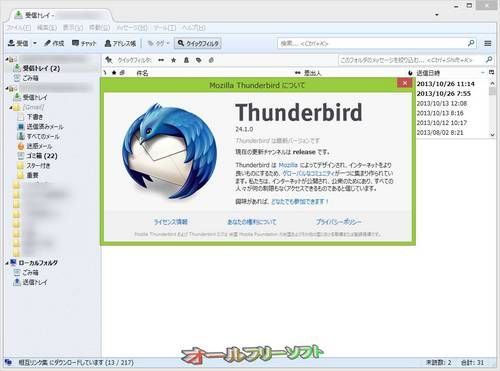500x371 pixels.
Task: Click the どなたでも参加できます！ link
Action: point(300,201)
